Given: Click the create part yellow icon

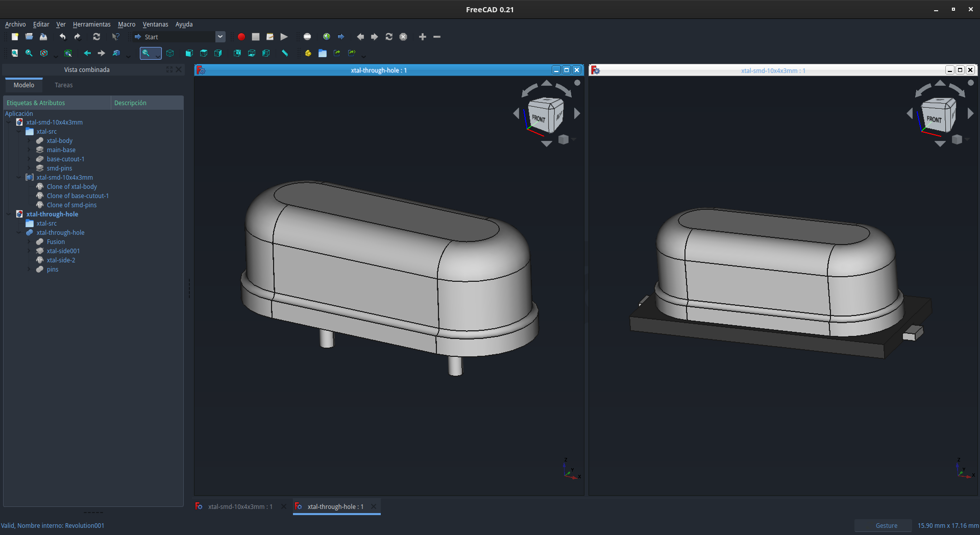Looking at the screenshot, I should click(308, 53).
